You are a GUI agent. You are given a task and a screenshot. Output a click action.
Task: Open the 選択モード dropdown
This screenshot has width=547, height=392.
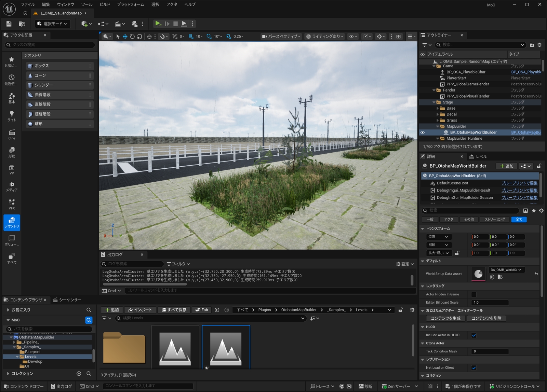click(x=53, y=24)
